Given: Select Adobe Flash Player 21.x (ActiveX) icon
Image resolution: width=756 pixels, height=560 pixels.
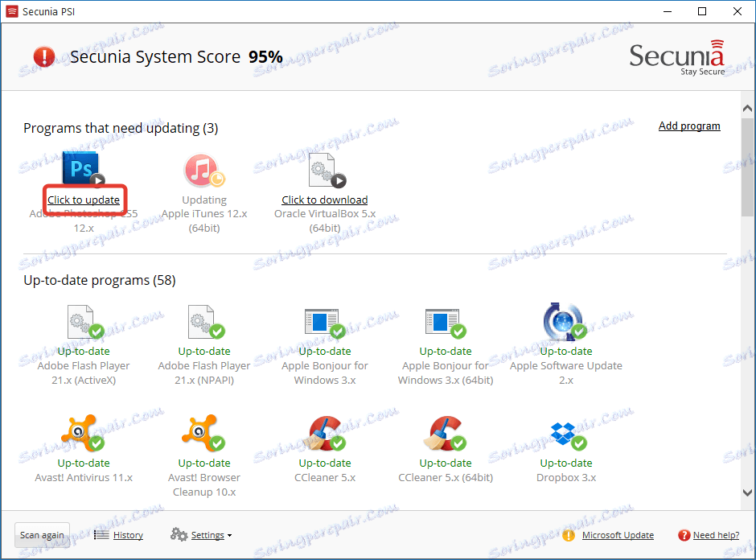Looking at the screenshot, I should [x=85, y=322].
